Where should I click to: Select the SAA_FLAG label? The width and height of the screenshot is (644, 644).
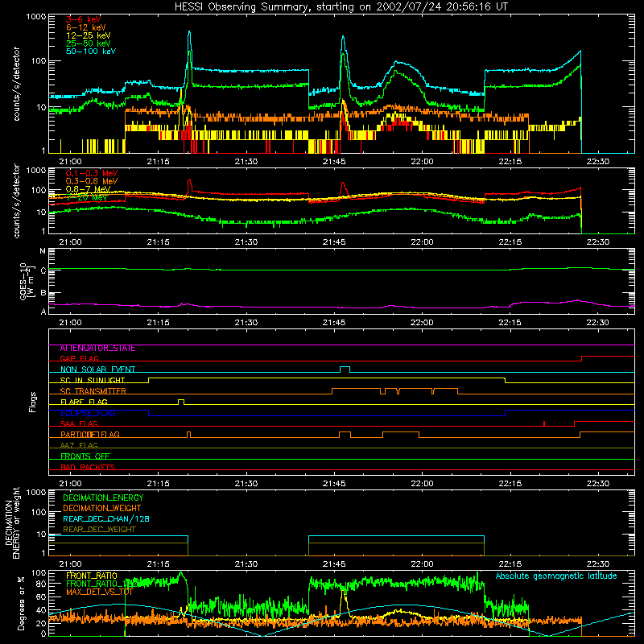click(x=79, y=423)
